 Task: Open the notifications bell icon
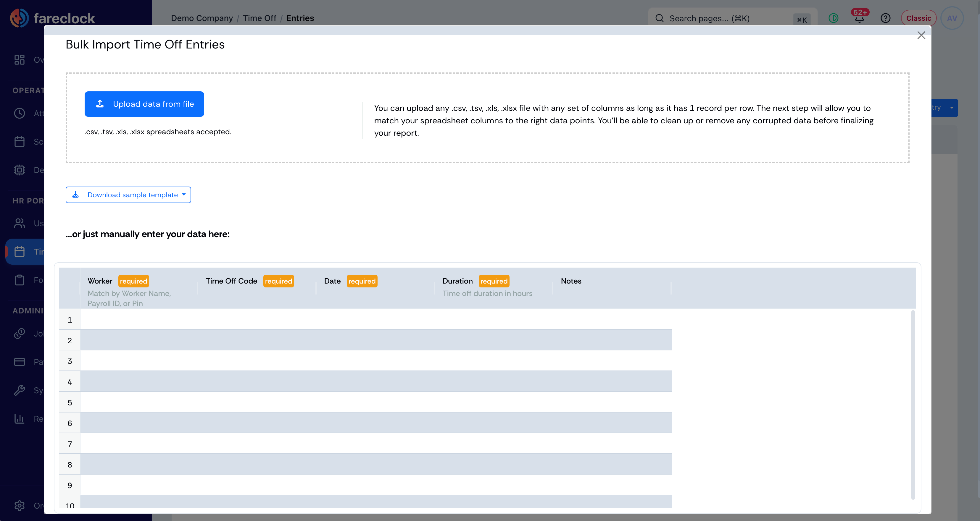point(859,18)
